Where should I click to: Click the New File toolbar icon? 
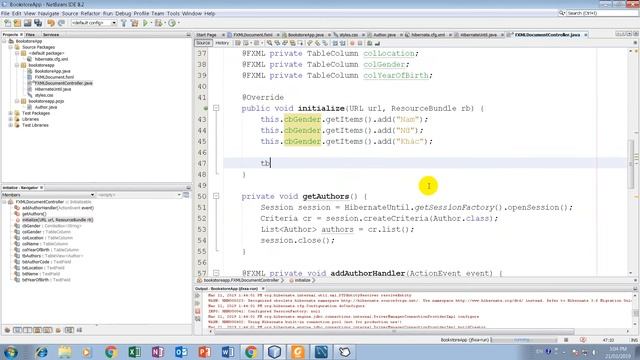click(x=7, y=23)
